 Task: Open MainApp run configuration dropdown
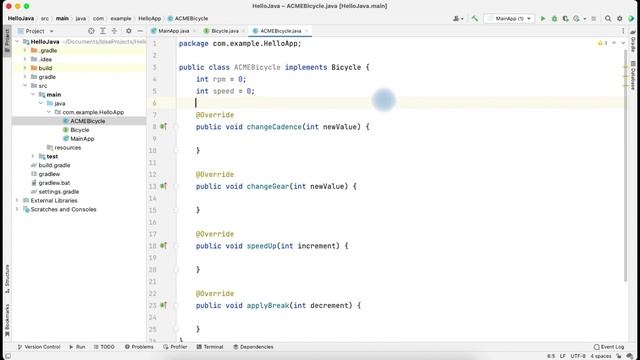pos(509,18)
